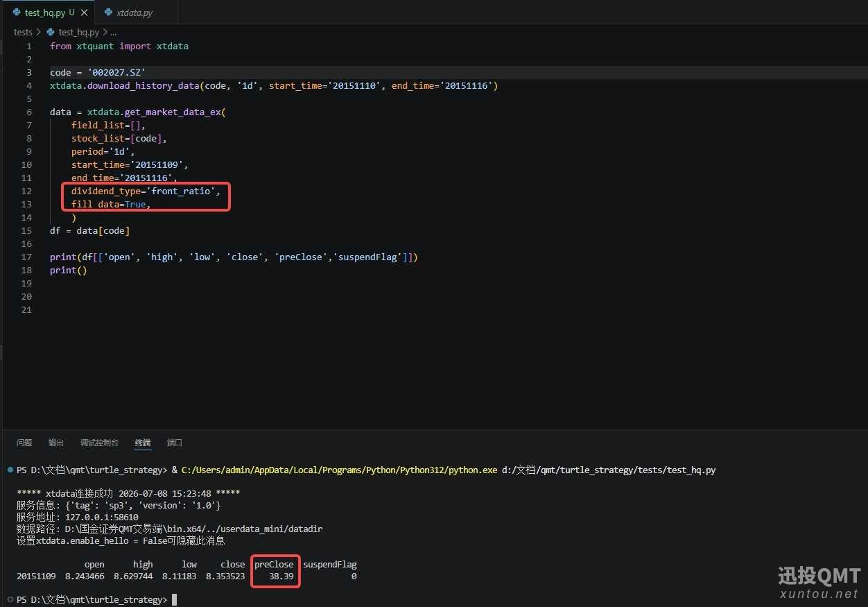Click the xuntou.net watermark link
Viewport: 868px width, 607px height.
click(819, 594)
